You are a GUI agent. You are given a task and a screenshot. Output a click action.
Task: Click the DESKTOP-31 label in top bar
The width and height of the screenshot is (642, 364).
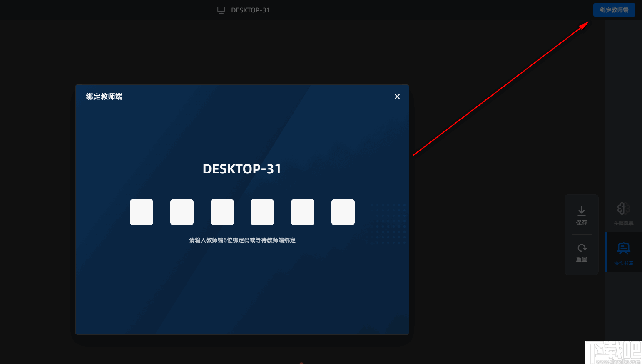[x=250, y=10]
